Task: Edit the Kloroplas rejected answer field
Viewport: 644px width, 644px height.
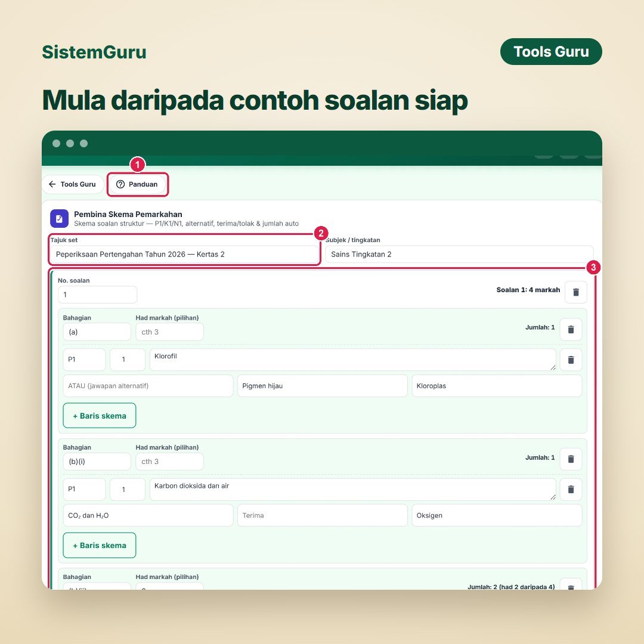Action: click(497, 386)
